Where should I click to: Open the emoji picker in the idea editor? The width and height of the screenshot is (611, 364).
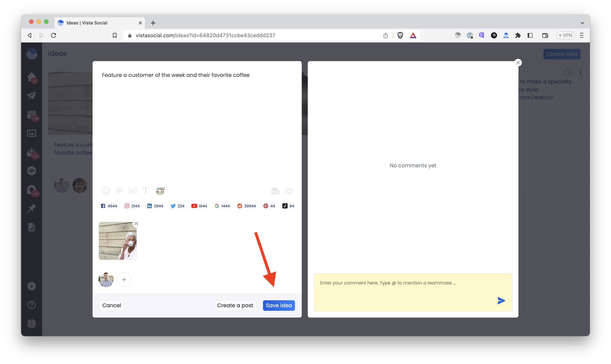coord(106,191)
